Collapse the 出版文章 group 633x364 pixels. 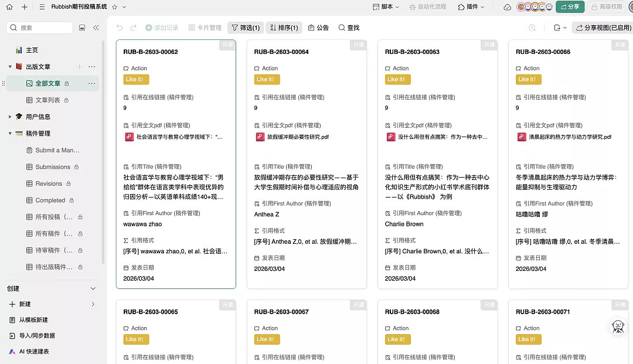pyautogui.click(x=10, y=67)
